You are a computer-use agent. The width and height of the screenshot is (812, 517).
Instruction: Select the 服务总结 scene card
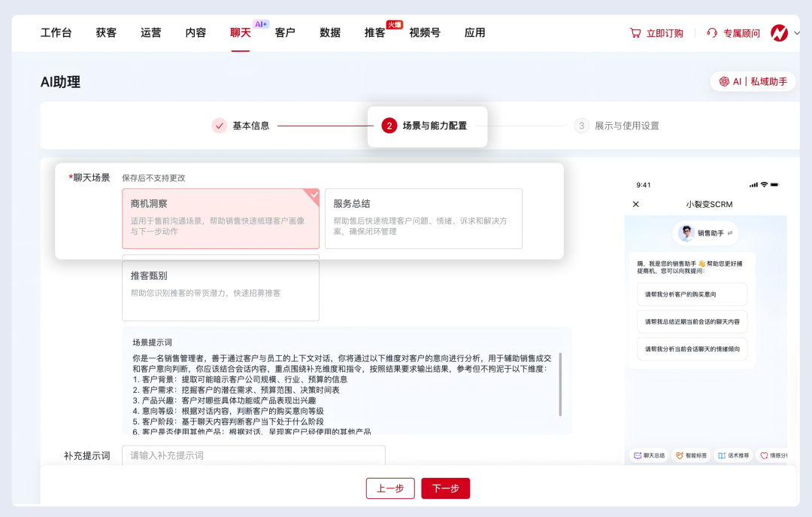pos(423,219)
